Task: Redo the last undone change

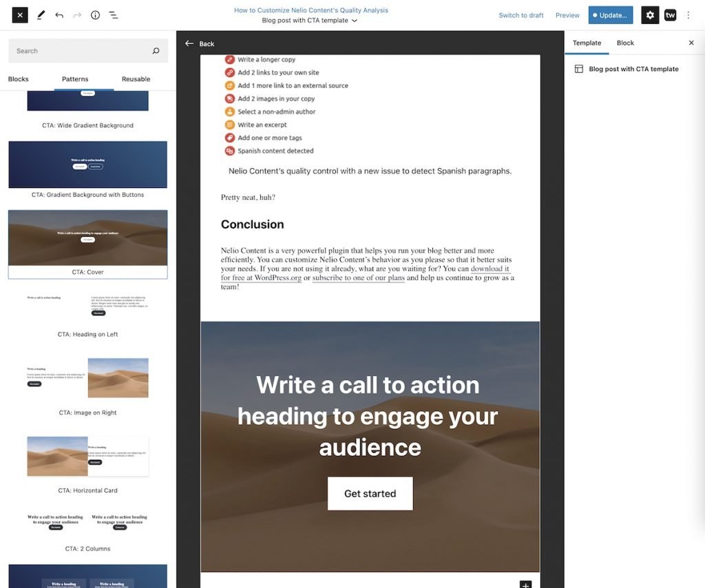Action: (77, 15)
